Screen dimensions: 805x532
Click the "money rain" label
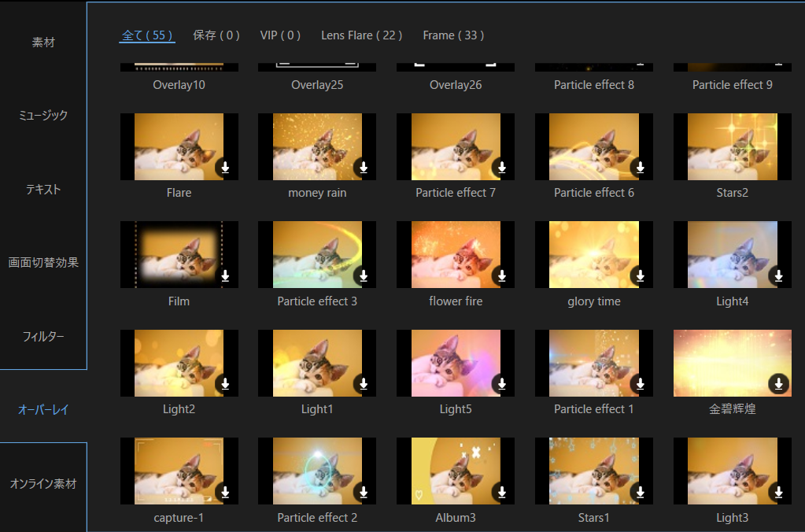point(317,193)
